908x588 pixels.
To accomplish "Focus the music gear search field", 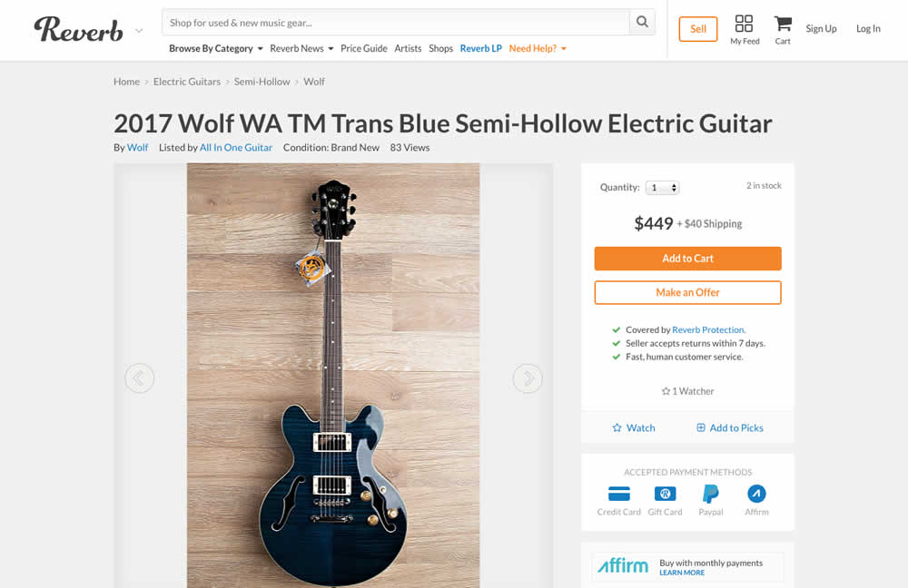I will click(x=396, y=23).
